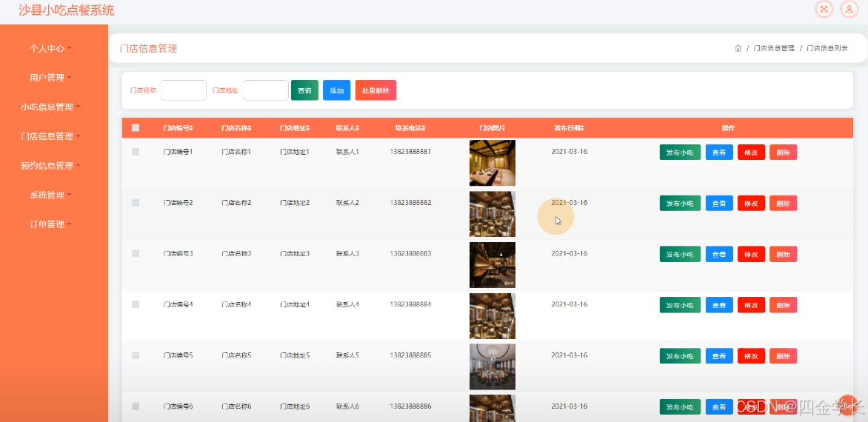The width and height of the screenshot is (868, 422).
Task: Click 修改 for 门店编号5
Action: pyautogui.click(x=751, y=355)
